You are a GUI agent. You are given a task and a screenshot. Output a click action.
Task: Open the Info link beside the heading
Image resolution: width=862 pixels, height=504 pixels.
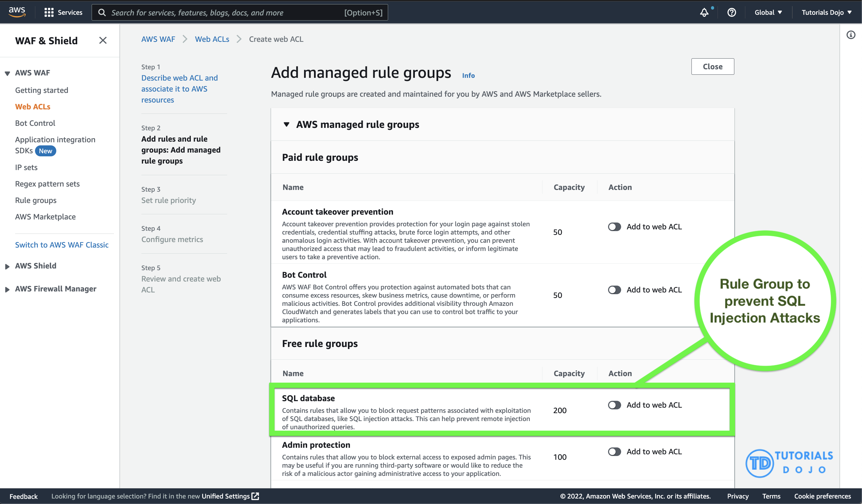tap(468, 75)
